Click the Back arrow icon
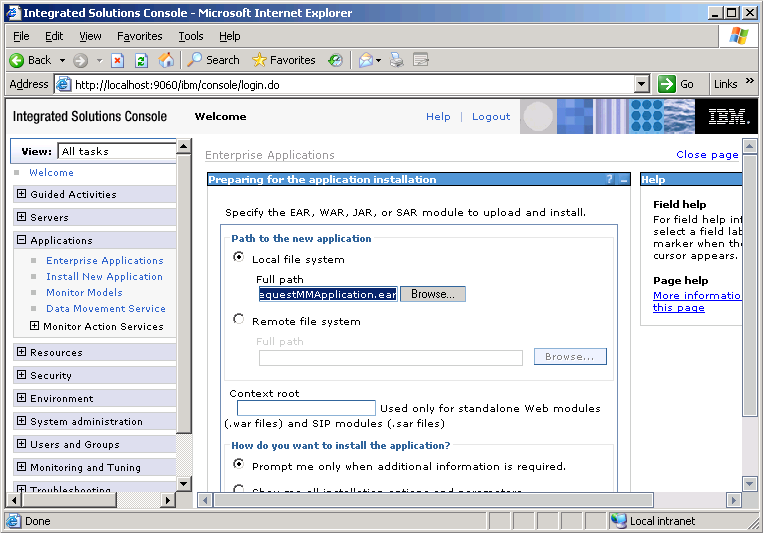This screenshot has width=763, height=533. (x=17, y=60)
